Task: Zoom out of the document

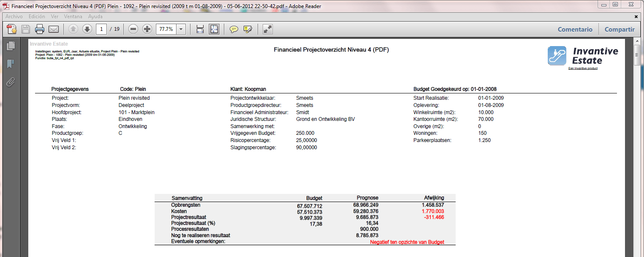Action: coord(133,29)
